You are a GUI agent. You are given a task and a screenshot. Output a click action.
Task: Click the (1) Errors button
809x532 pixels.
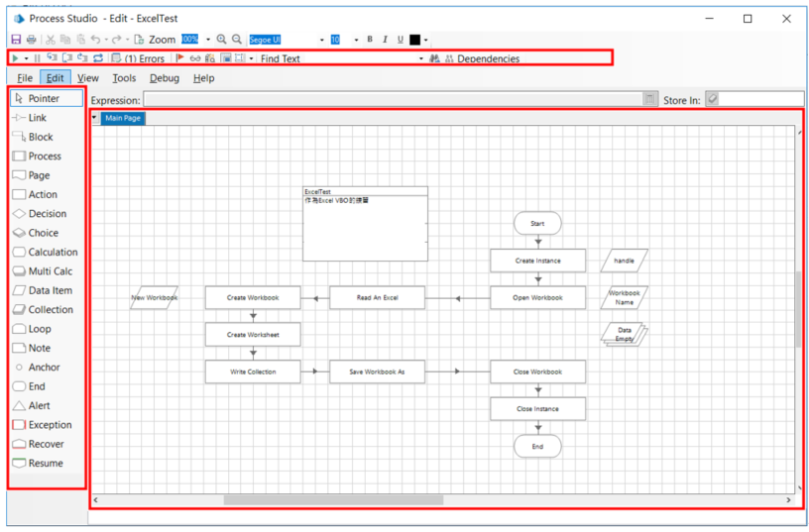[x=138, y=58]
